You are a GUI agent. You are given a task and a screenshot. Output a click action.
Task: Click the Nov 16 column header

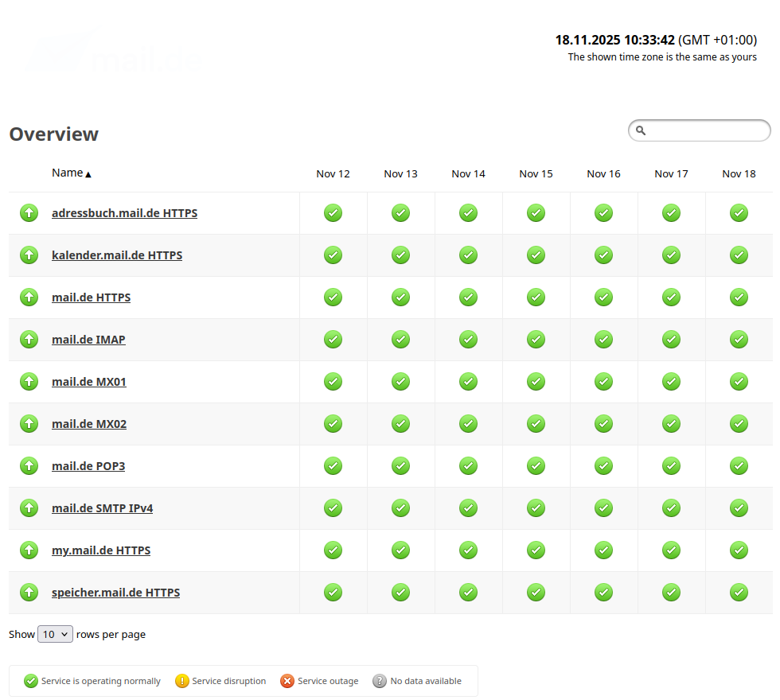[603, 174]
